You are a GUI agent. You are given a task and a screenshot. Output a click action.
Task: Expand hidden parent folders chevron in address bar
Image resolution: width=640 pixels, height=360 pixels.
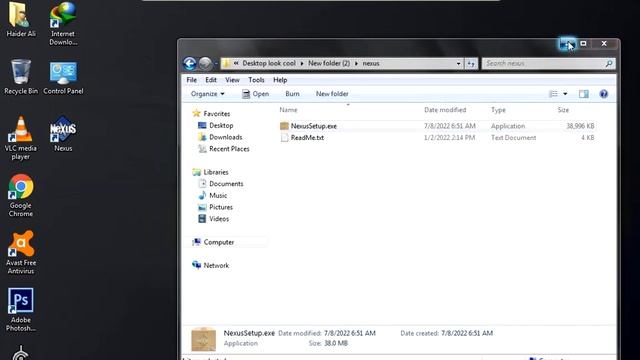pos(236,63)
